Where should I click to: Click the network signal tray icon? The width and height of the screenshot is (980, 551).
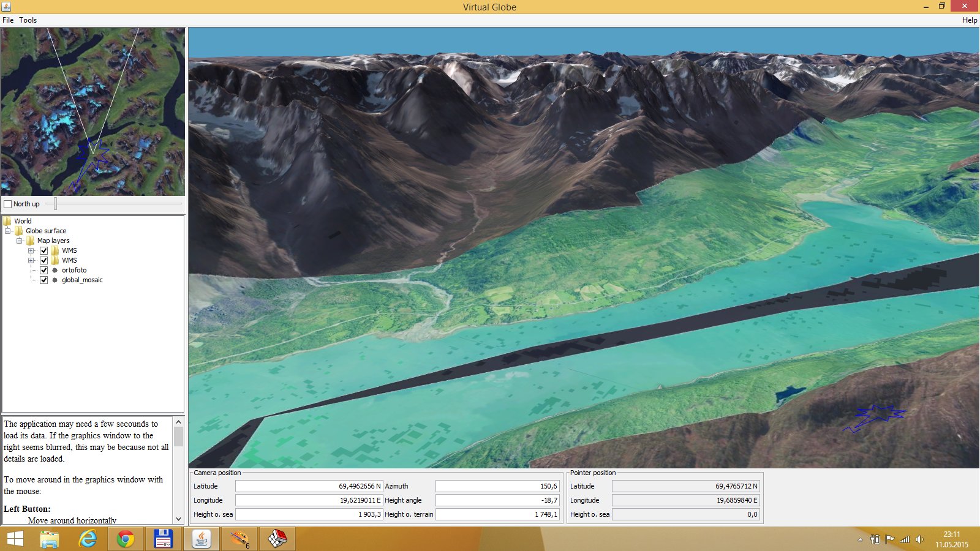[905, 539]
